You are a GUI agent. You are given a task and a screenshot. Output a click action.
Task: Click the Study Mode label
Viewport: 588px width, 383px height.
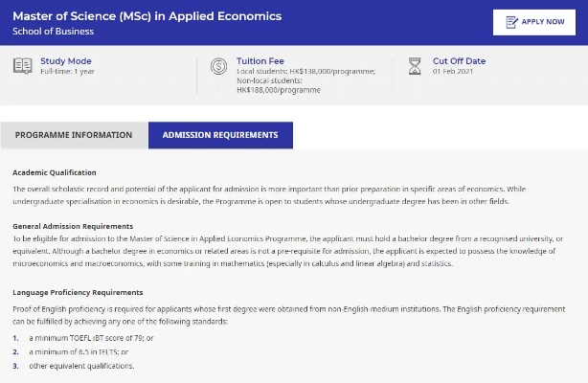click(66, 60)
